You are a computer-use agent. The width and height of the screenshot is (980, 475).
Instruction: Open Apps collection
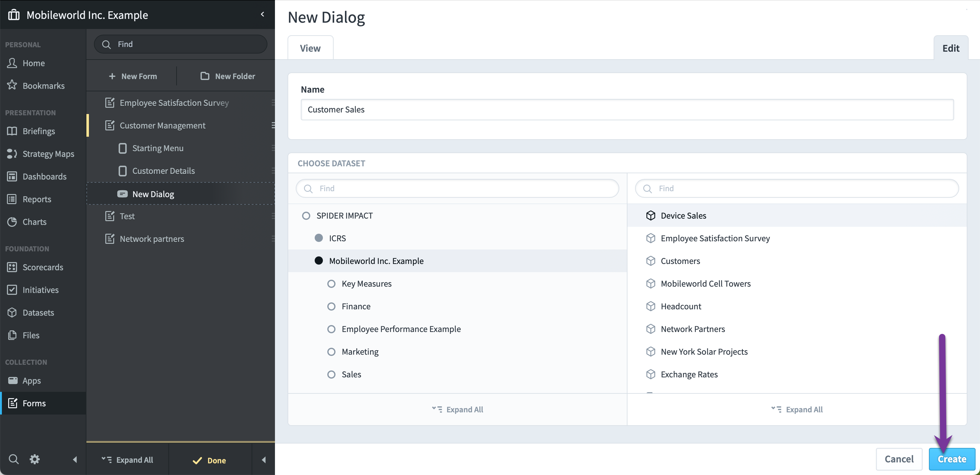click(43, 381)
